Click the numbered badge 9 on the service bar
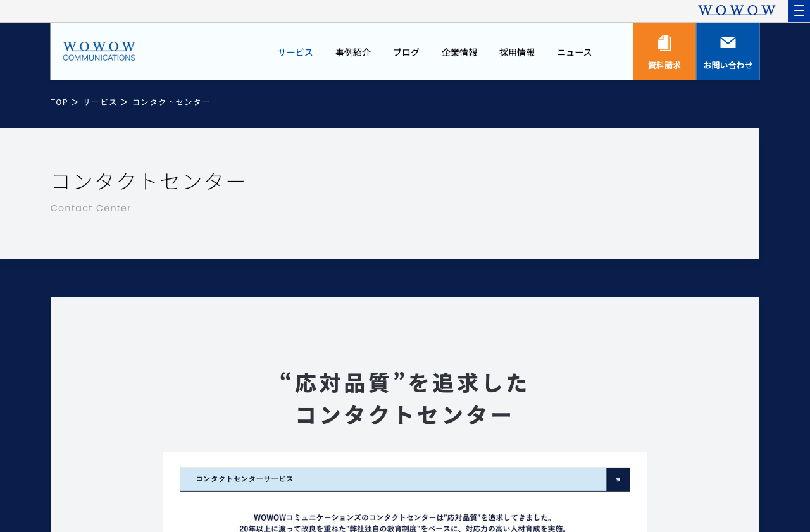This screenshot has width=810, height=532. click(617, 479)
